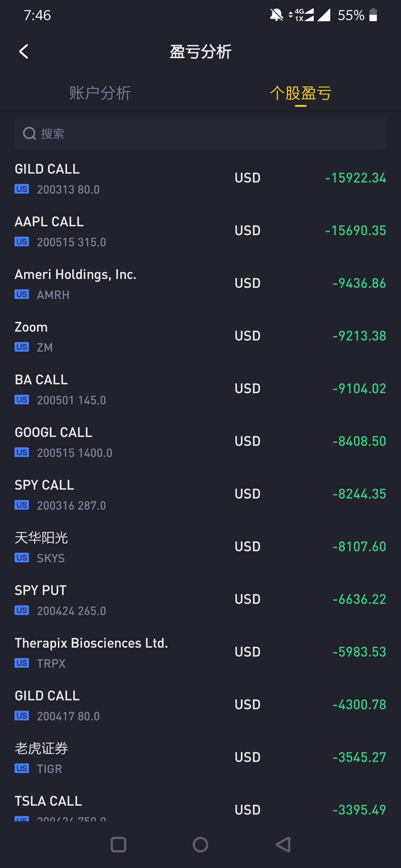Image resolution: width=401 pixels, height=868 pixels.
Task: Open 老虎证券 TIGR stock row
Action: (200, 758)
